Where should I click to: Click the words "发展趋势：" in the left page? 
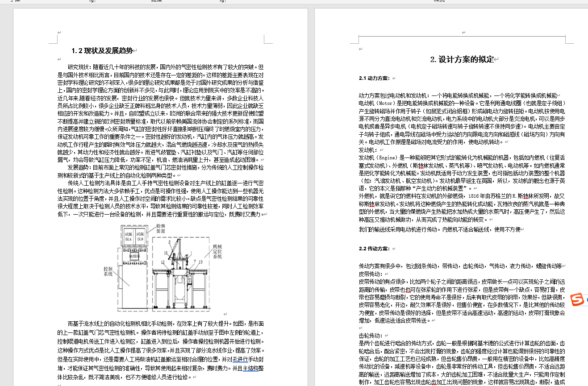pos(80,167)
